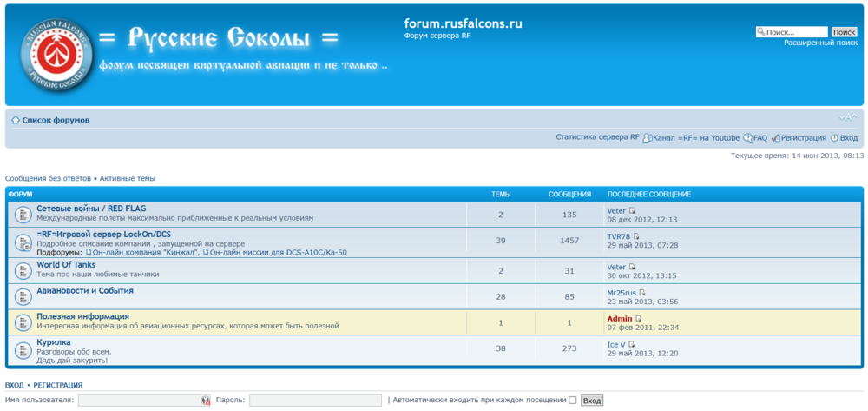Click the magnifier icon in search box
This screenshot has height=411, width=868.
click(x=761, y=33)
